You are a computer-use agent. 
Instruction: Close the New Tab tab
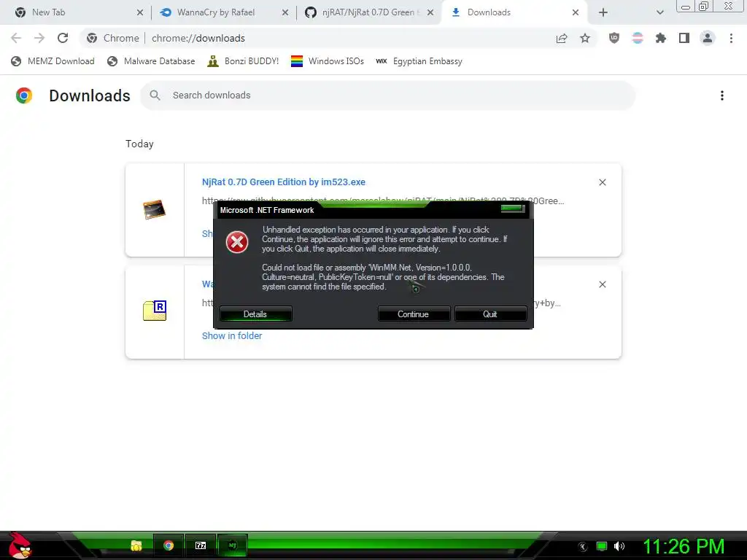pyautogui.click(x=139, y=13)
